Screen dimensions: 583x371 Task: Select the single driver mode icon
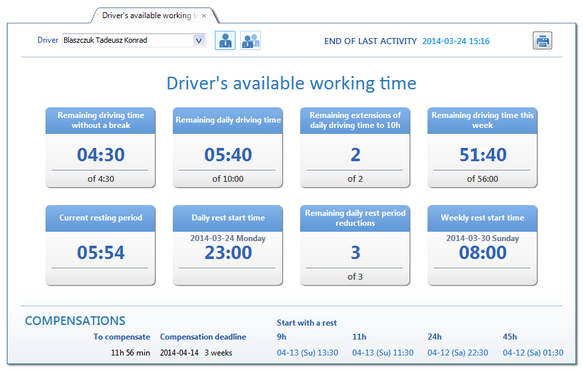(225, 41)
